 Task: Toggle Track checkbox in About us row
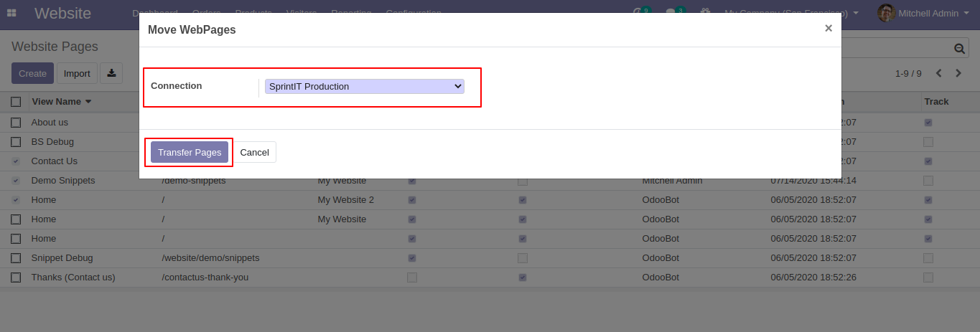[928, 123]
